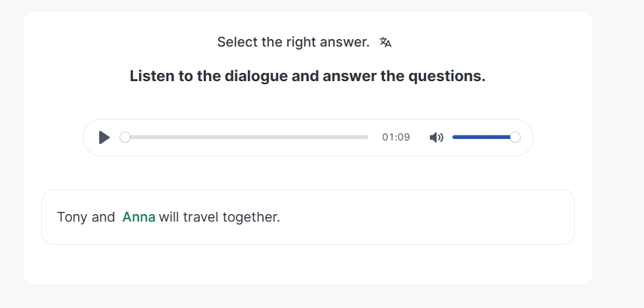Click the volume slider end handle
This screenshot has height=308, width=644.
(515, 137)
